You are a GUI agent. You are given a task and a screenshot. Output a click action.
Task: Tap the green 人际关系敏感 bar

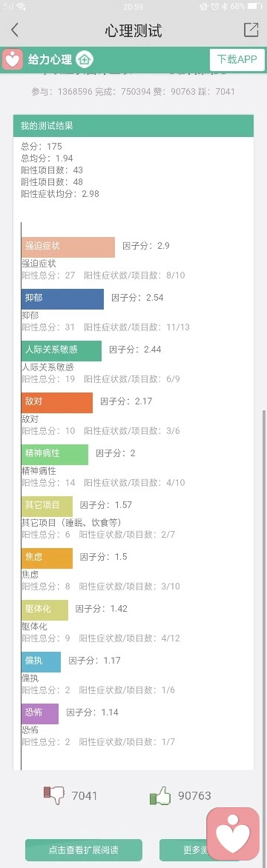62,351
